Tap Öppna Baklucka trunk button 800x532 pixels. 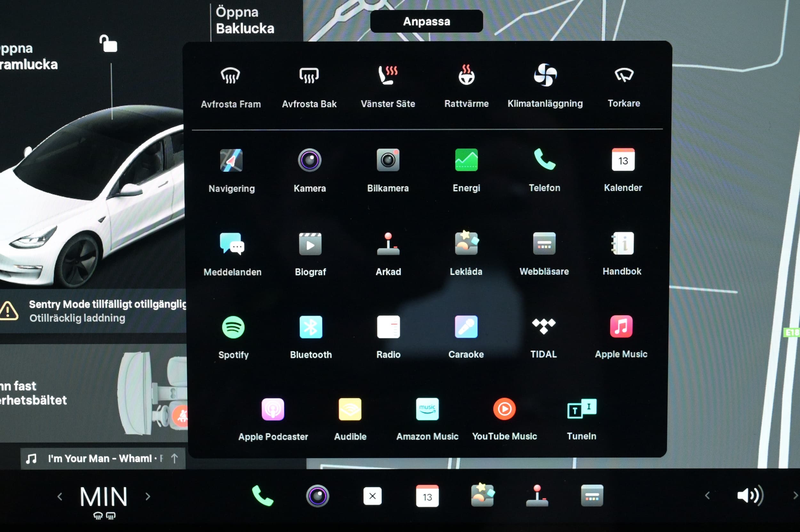(x=245, y=20)
